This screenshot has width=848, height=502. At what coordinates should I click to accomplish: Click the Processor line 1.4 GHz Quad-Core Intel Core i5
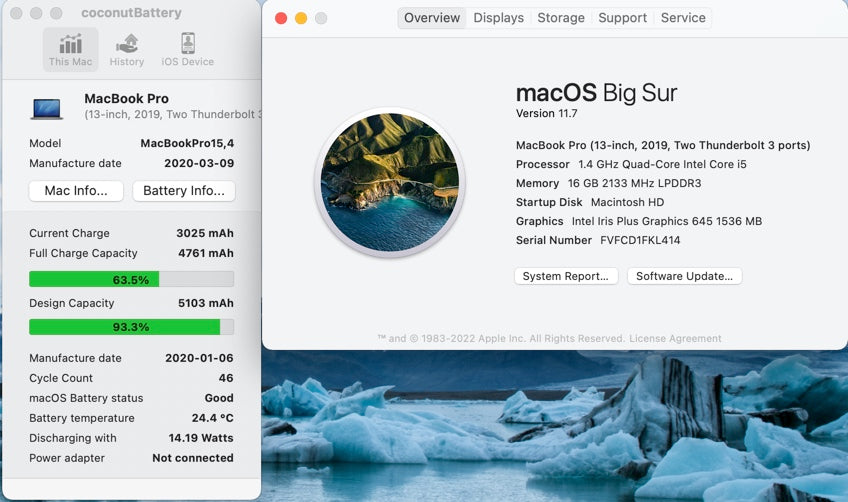631,164
